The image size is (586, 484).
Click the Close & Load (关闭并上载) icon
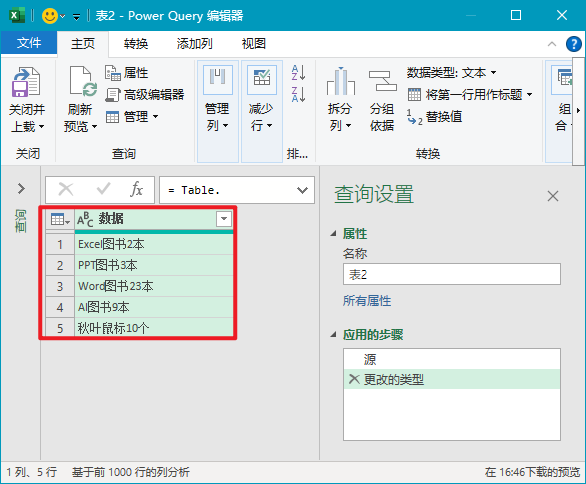[25, 82]
